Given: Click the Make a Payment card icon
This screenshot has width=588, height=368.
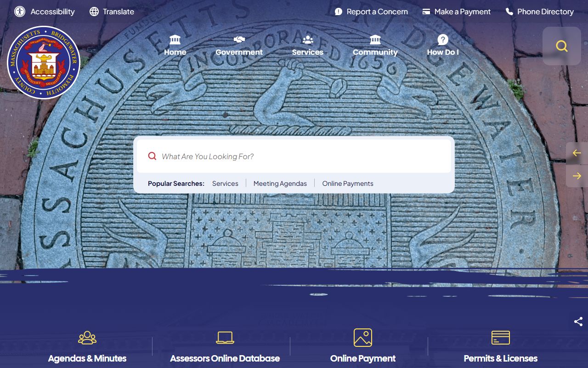Looking at the screenshot, I should point(426,11).
